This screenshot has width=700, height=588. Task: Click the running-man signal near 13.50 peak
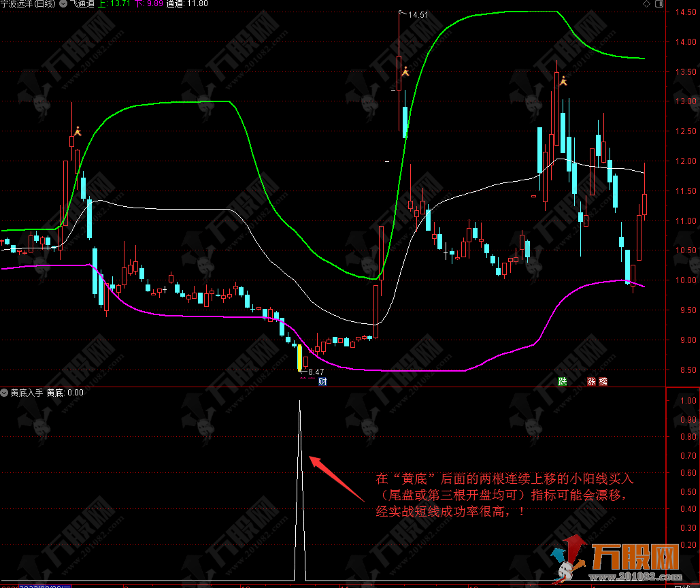pos(563,81)
